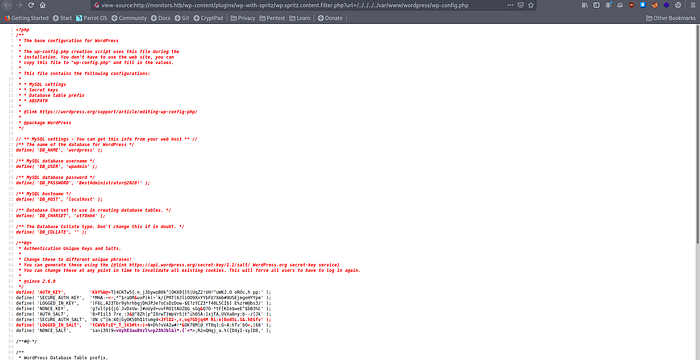Expand the Pentest bookmarks folder
Viewport: 700px width, 360px height.
[272, 18]
